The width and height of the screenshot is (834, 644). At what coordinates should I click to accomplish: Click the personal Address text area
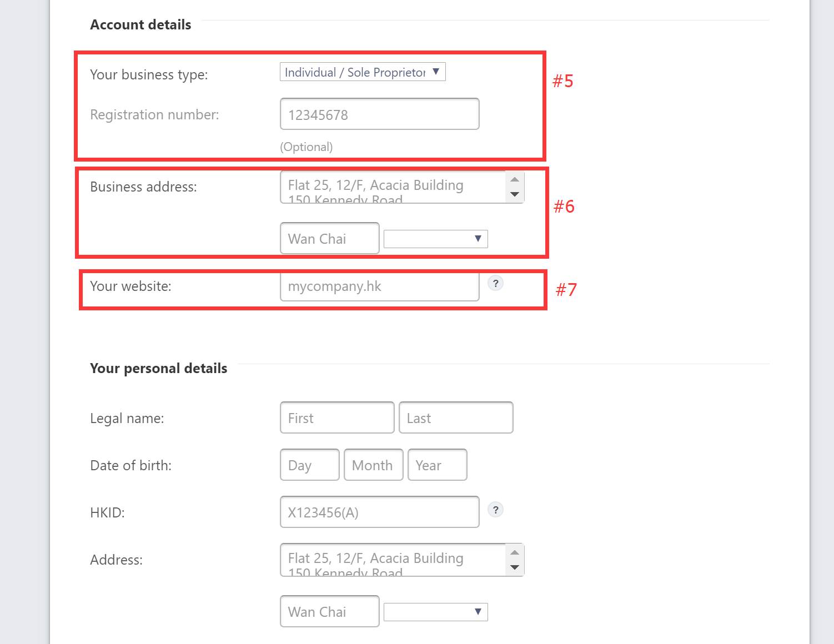click(393, 560)
